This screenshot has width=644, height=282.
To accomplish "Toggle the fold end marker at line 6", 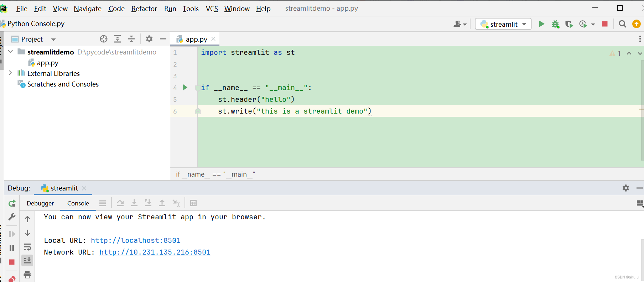I will coord(198,111).
